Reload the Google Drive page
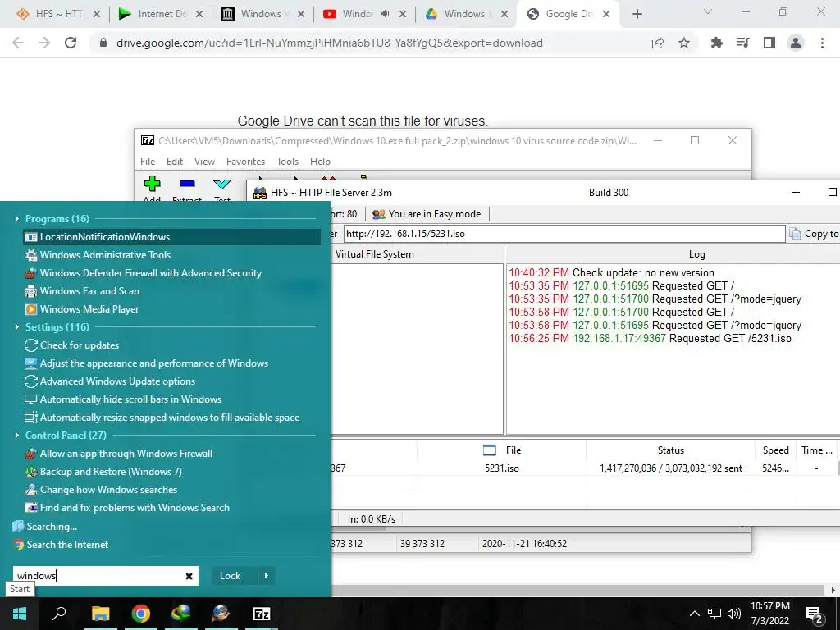Image resolution: width=840 pixels, height=630 pixels. (x=71, y=43)
